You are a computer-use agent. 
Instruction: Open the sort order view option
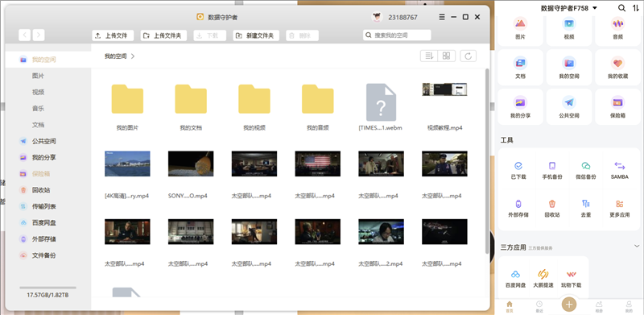pyautogui.click(x=429, y=56)
